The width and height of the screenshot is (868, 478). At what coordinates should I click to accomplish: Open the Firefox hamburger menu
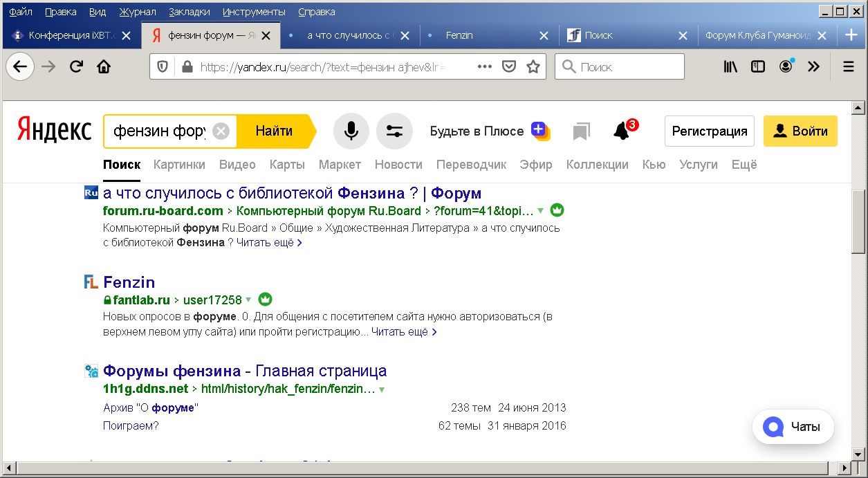849,67
